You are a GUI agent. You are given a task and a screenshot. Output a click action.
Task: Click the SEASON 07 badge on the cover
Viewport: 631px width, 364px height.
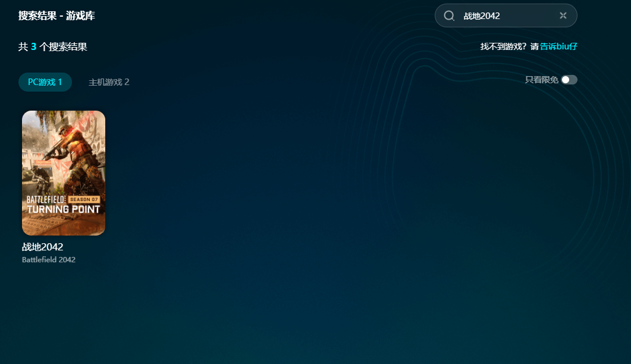(x=83, y=199)
